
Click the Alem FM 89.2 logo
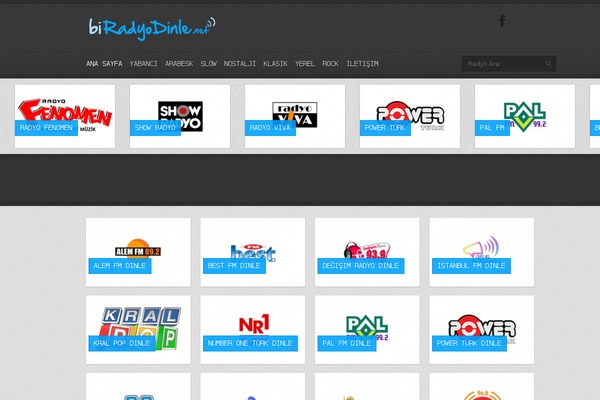click(x=138, y=248)
